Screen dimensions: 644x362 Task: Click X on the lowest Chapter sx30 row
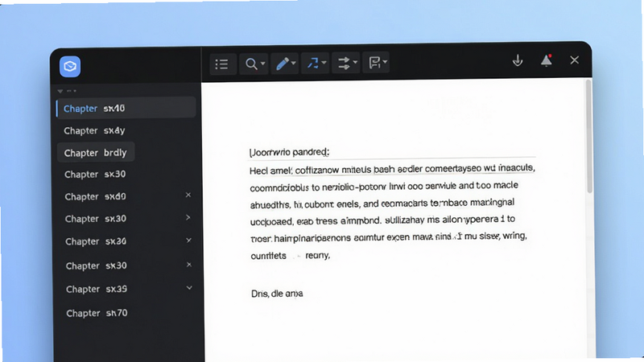click(189, 265)
